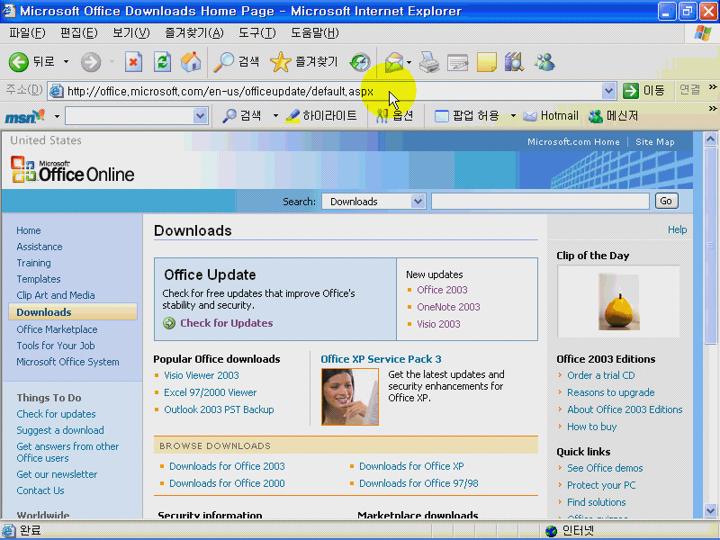Click the MSN butterfly logo
Image resolution: width=720 pixels, height=540 pixels.
25,116
